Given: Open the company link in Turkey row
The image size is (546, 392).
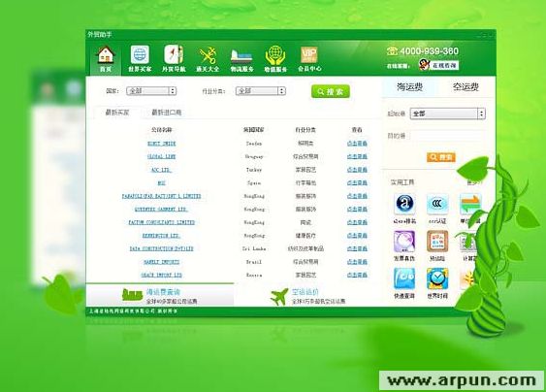Looking at the screenshot, I should (x=161, y=170).
